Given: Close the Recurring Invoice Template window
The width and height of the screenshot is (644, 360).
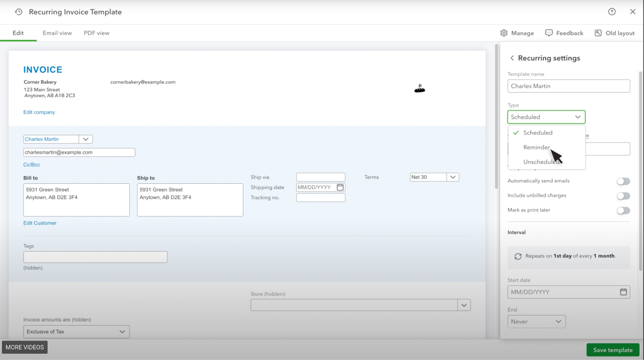Looking at the screenshot, I should [x=633, y=12].
